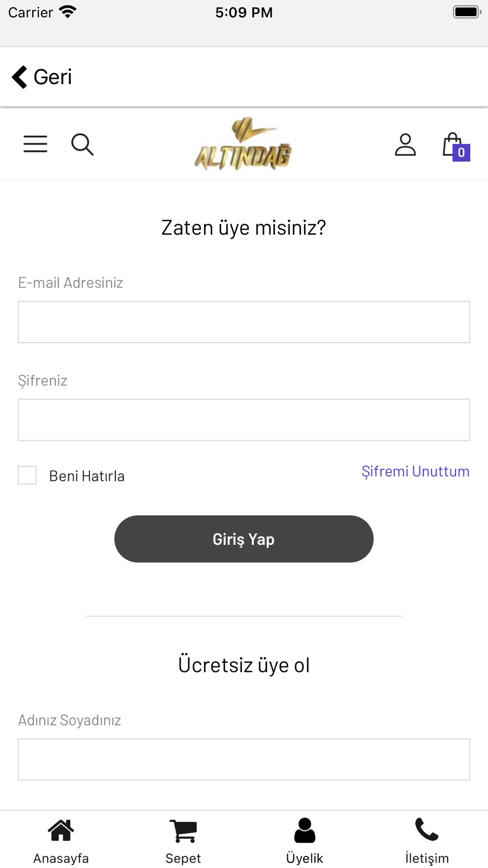Tap the Ücretsiz üye ol heading
Viewport: 488px width, 868px height.
pos(244,665)
